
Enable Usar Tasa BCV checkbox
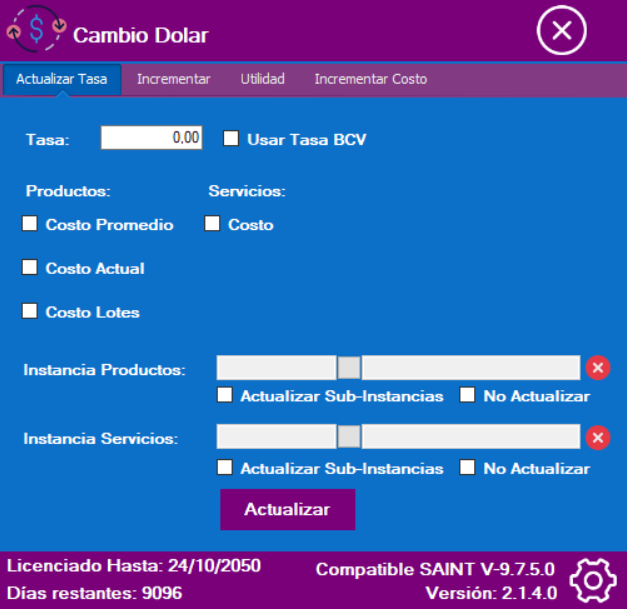[230, 139]
